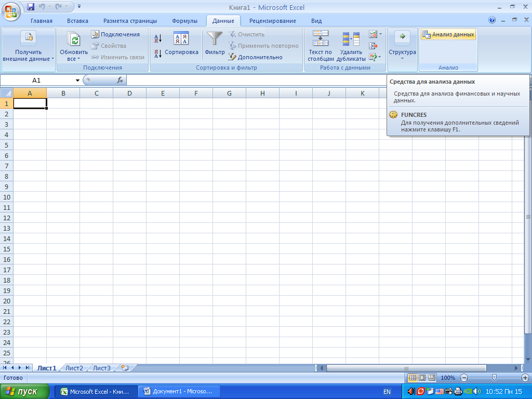Switch to Page Layout view

(x=422, y=378)
